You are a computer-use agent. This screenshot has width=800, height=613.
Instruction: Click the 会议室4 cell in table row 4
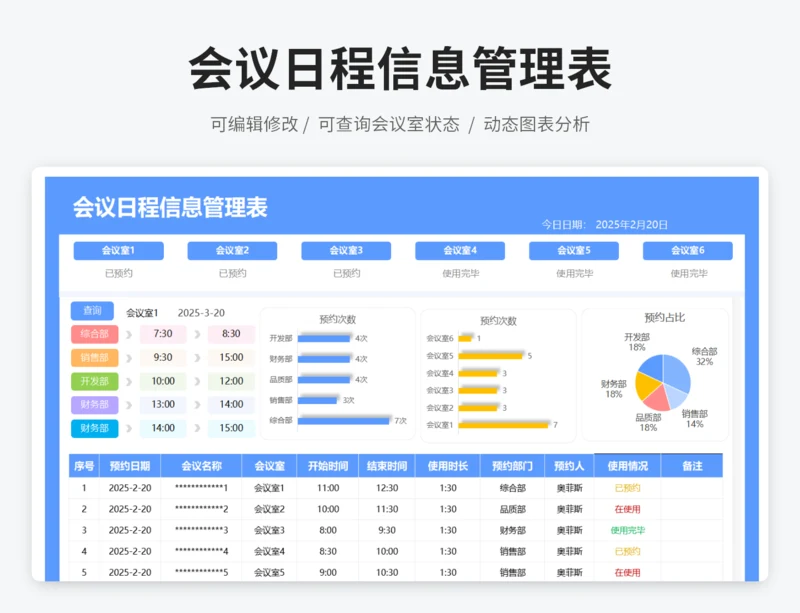click(269, 552)
